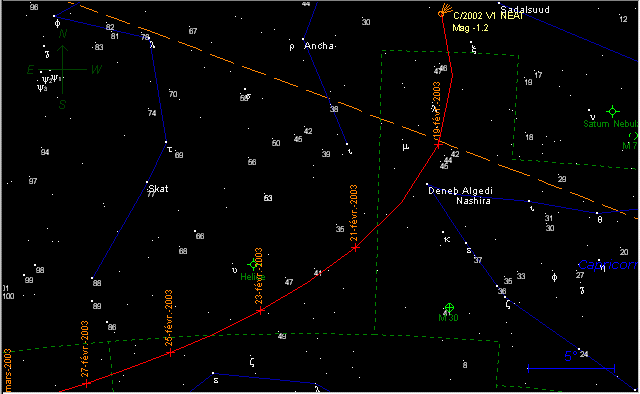
Task: Click the comet C/2002 V1 NEAT icon
Action: tap(444, 11)
